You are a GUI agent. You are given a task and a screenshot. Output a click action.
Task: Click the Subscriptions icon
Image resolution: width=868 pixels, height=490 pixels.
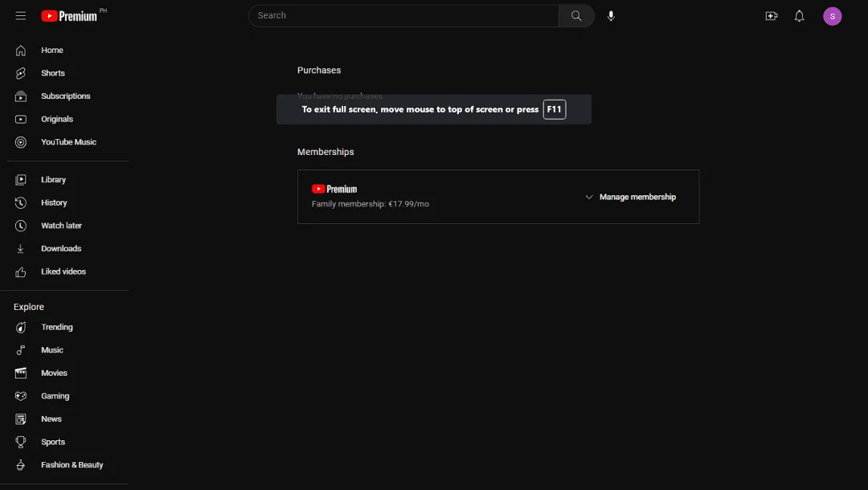(x=20, y=96)
